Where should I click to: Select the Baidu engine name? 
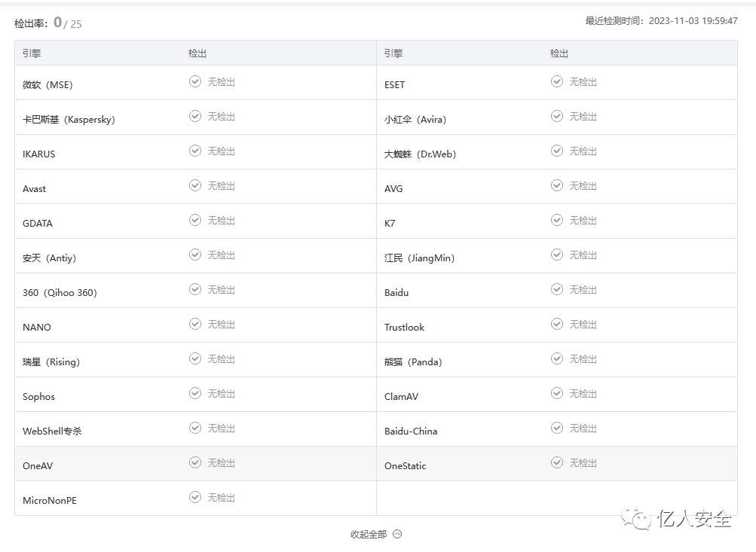click(396, 293)
